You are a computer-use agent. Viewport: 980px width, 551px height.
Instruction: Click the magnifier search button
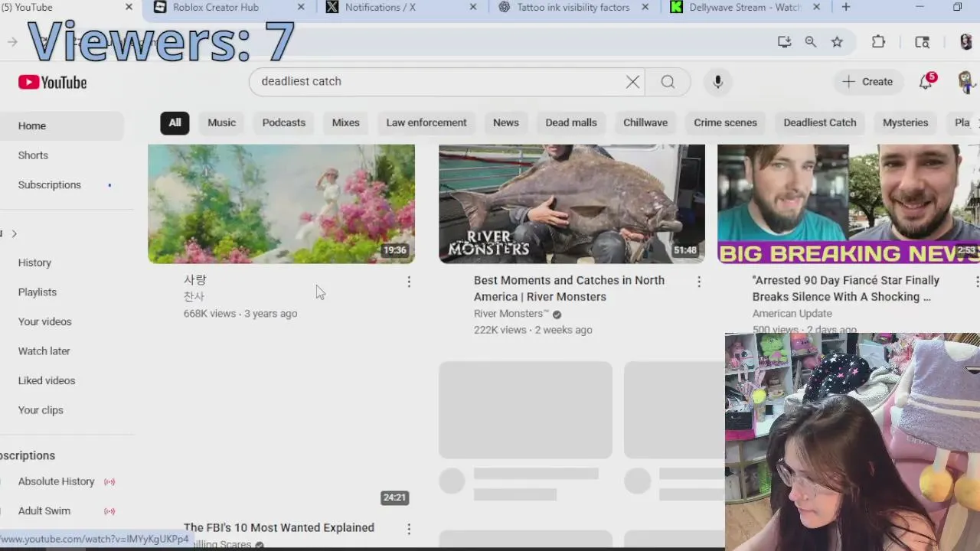[668, 82]
